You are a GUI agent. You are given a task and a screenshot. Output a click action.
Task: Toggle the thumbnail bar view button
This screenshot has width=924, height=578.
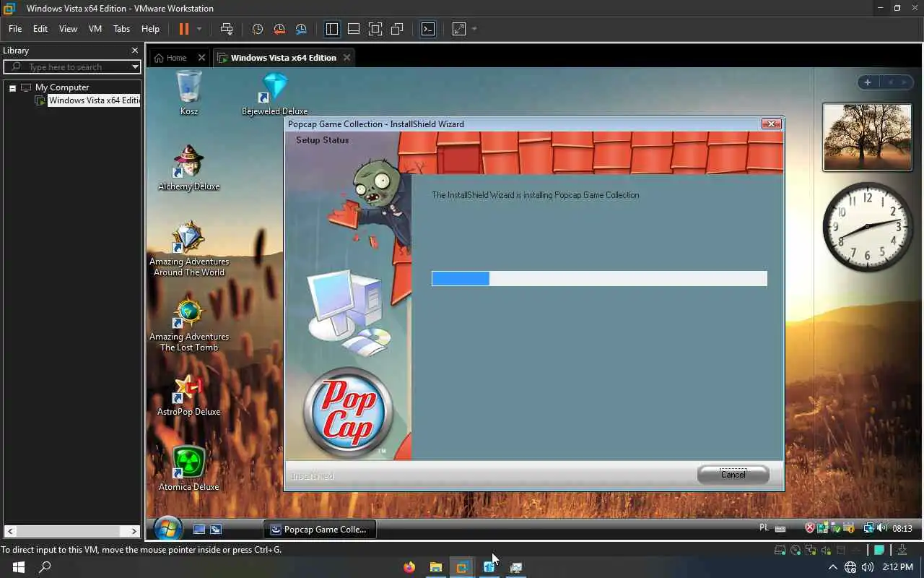click(x=354, y=29)
